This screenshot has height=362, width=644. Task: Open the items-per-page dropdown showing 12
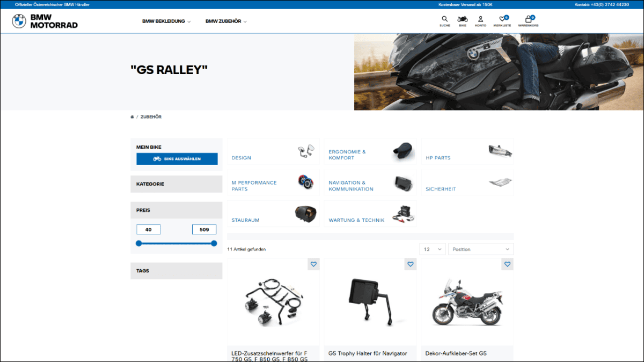(x=433, y=249)
